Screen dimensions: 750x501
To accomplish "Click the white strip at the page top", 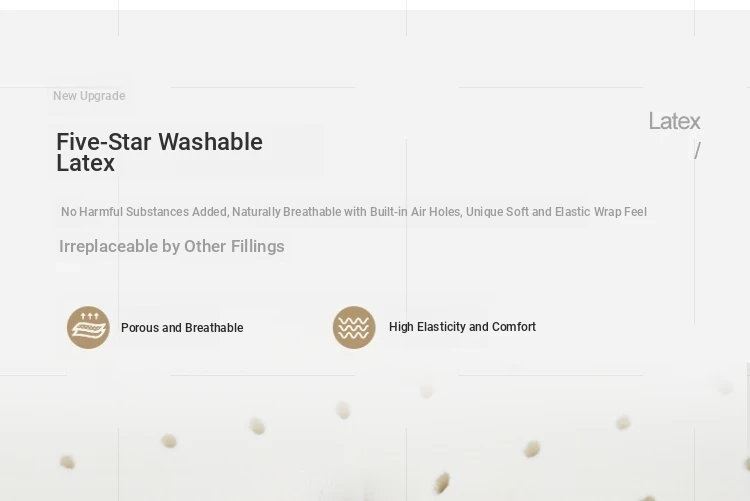I will tap(375, 5).
